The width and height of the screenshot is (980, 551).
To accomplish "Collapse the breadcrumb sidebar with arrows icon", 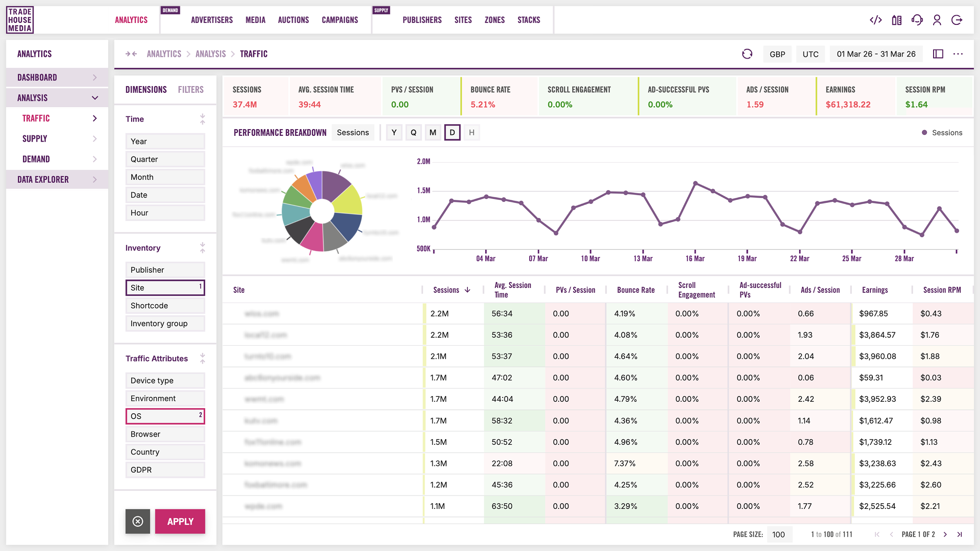I will point(130,54).
